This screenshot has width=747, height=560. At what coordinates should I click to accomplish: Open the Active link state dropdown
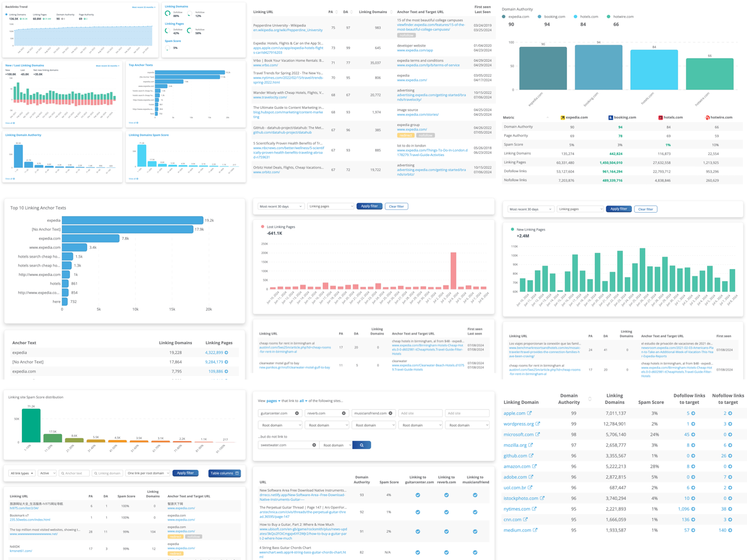click(47, 473)
